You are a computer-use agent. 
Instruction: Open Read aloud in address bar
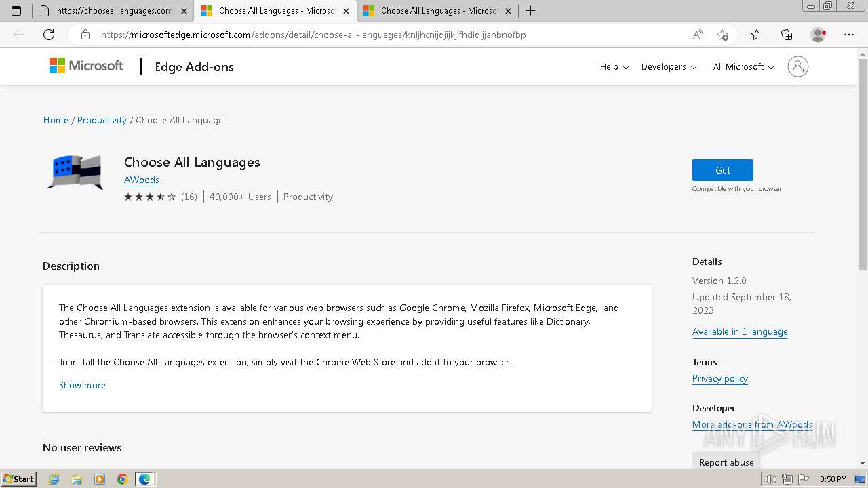[698, 35]
